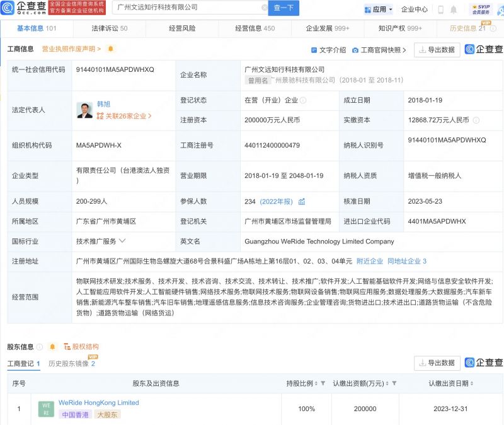Image resolution: width=504 pixels, height=425 pixels.
Task: Switch to 法律诉讼 tab
Action: (x=109, y=28)
